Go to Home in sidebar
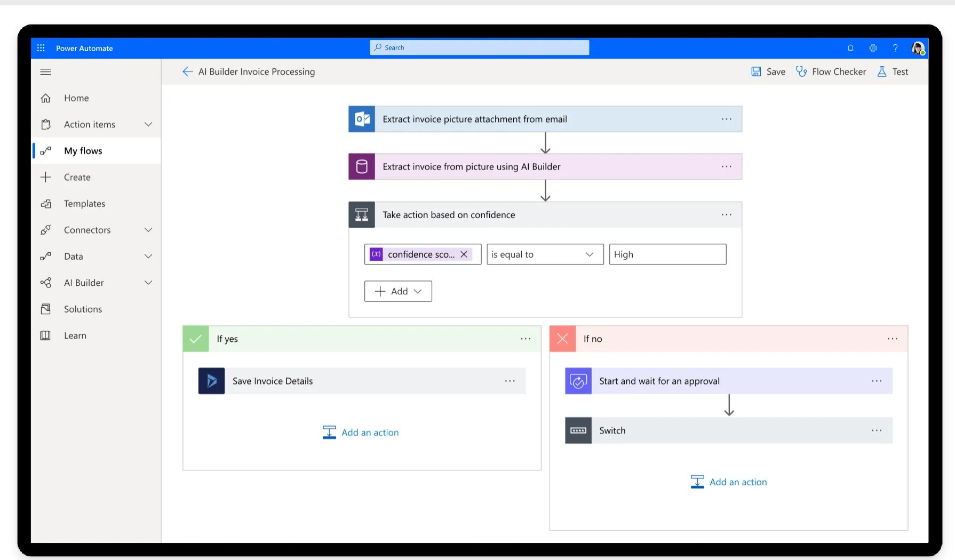The width and height of the screenshot is (955, 560). coord(96,98)
